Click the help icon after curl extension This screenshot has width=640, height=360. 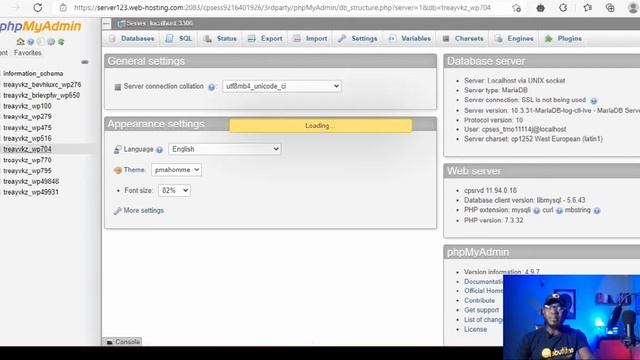[559, 211]
